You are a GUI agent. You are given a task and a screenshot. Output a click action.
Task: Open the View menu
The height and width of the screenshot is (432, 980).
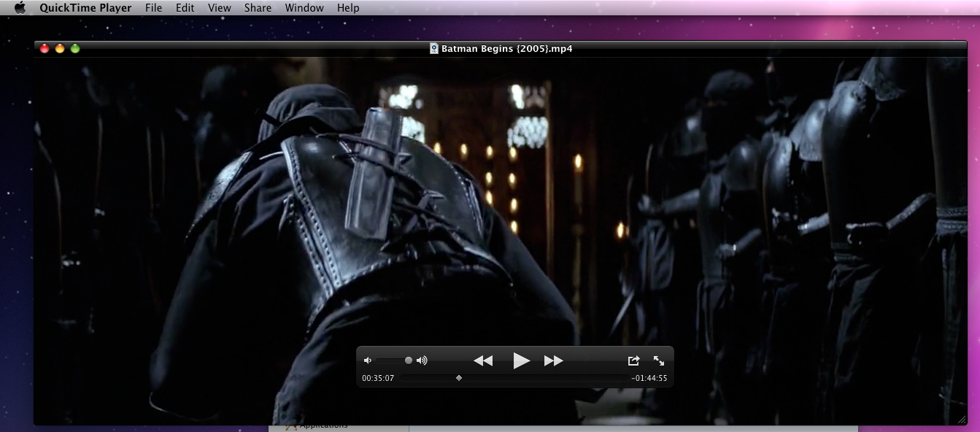coord(219,8)
